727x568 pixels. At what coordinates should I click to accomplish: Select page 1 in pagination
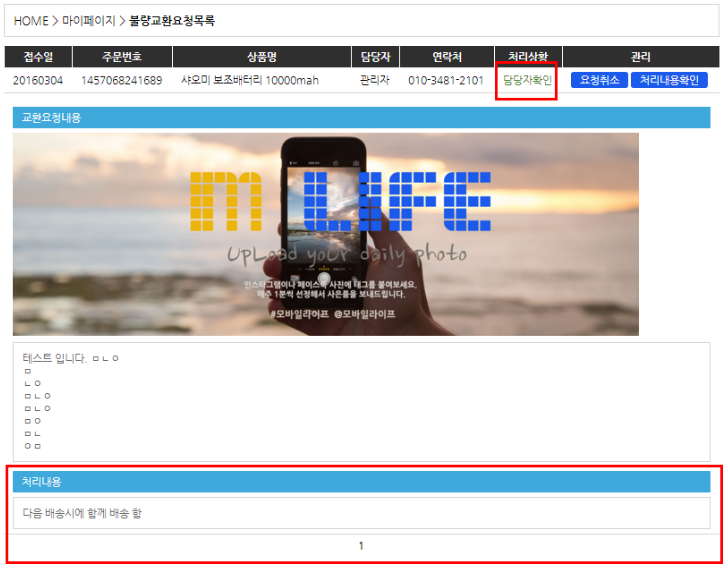361,546
